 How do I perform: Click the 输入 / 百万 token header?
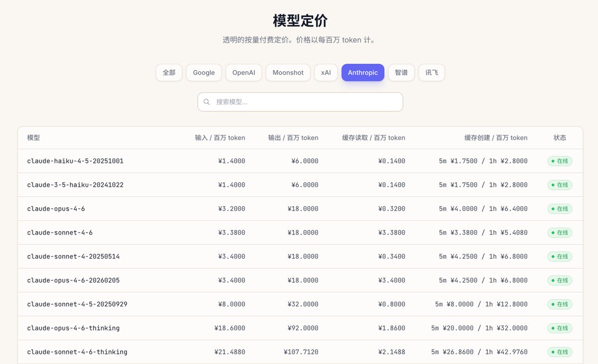[220, 137]
